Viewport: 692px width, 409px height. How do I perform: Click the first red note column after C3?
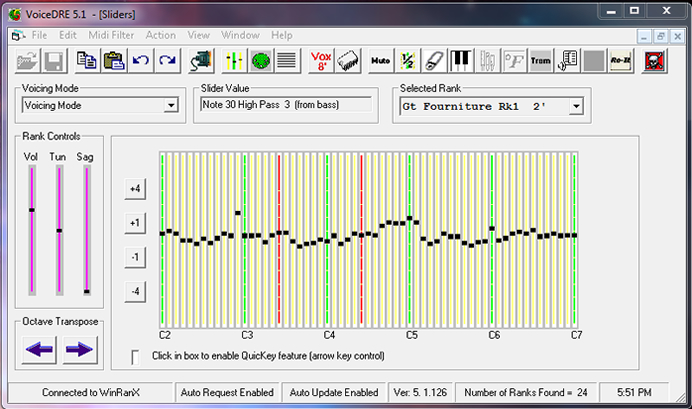point(279,240)
